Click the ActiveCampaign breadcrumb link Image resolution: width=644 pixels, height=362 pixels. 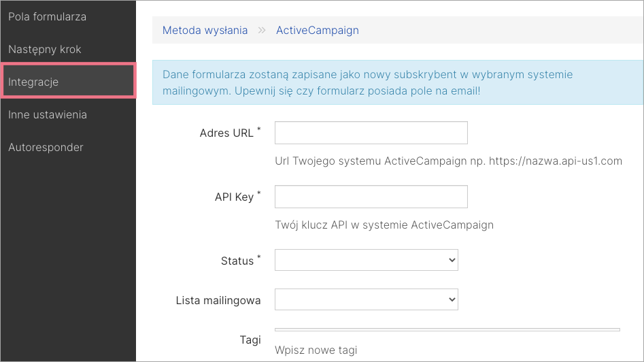[x=318, y=31]
